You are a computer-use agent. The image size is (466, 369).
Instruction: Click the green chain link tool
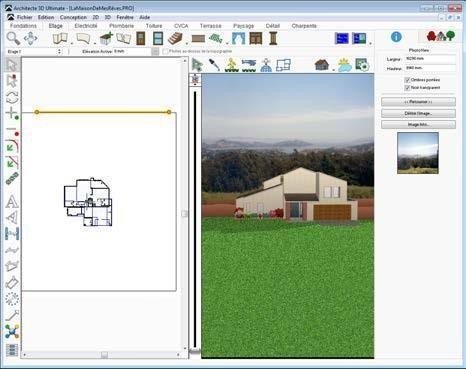(x=12, y=179)
